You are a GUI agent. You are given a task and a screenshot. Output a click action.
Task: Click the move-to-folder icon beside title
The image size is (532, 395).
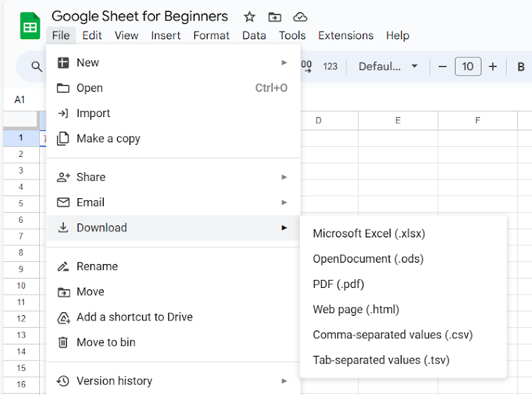coord(275,17)
